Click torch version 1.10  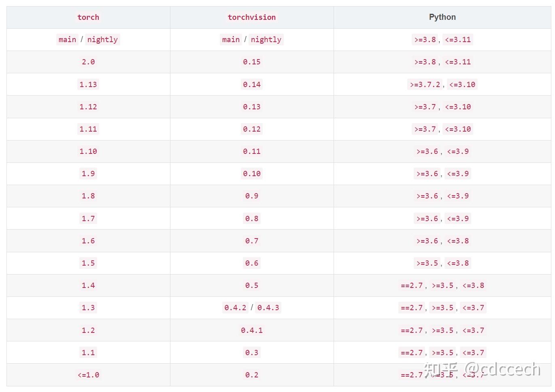click(x=88, y=151)
